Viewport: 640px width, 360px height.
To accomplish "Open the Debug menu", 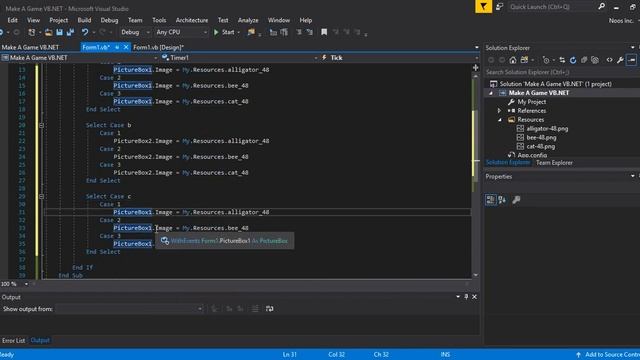I will coord(109,20).
